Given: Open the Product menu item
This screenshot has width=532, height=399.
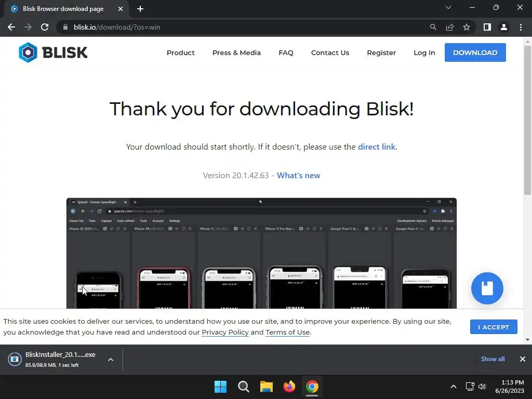Looking at the screenshot, I should pyautogui.click(x=180, y=52).
